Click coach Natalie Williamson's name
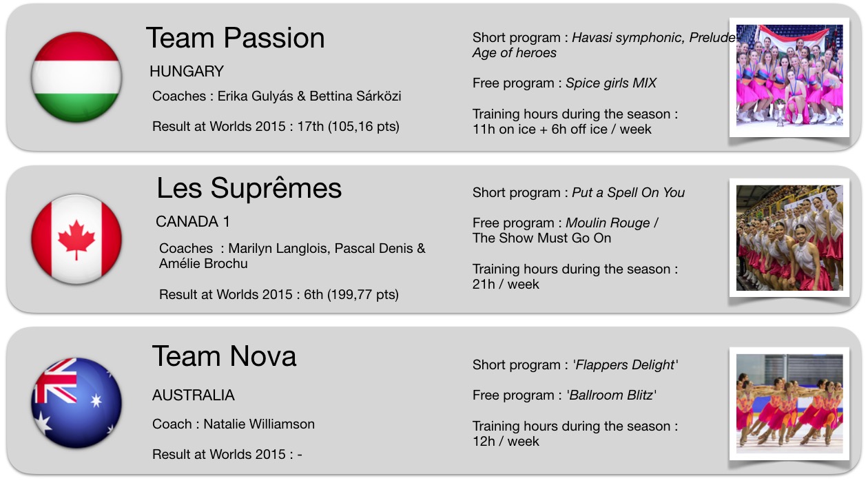This screenshot has height=483, width=868. pos(259,424)
